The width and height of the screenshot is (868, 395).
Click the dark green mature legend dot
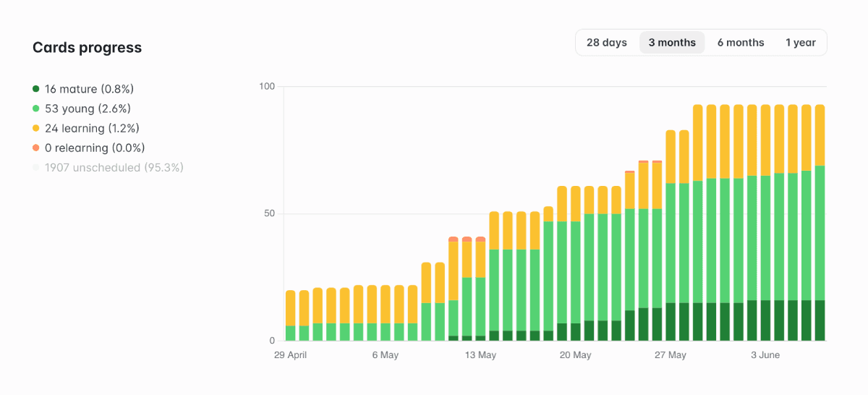pyautogui.click(x=36, y=89)
